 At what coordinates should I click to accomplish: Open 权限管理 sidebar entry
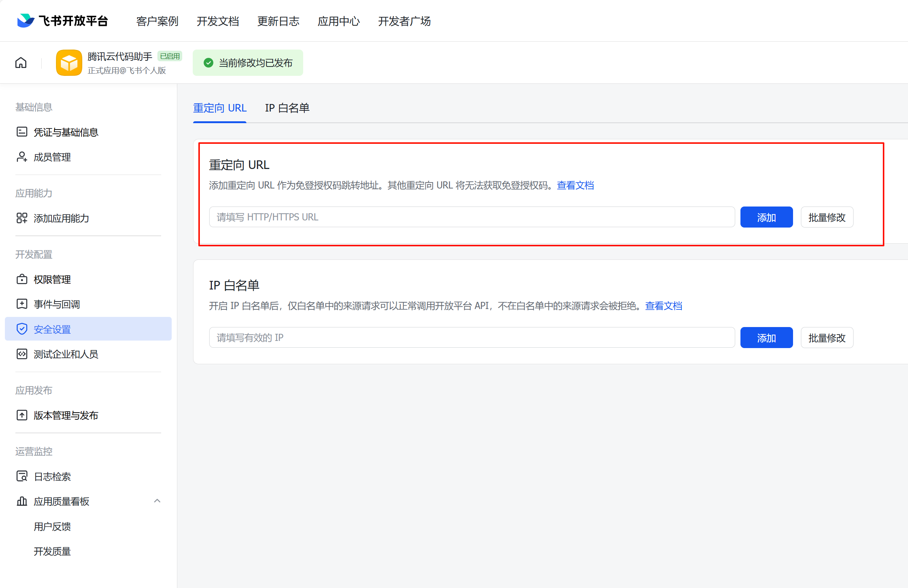click(52, 279)
